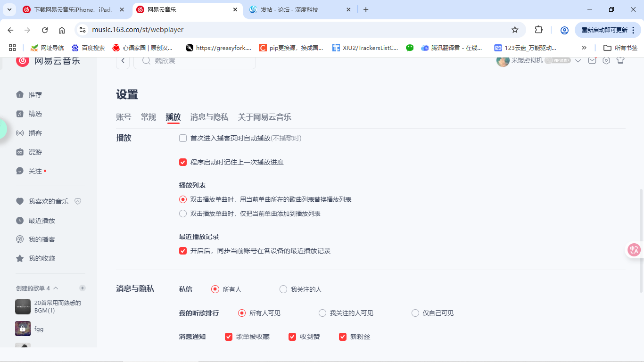Click heartbeat mode icon beside 我喜欢的音乐

pyautogui.click(x=78, y=201)
